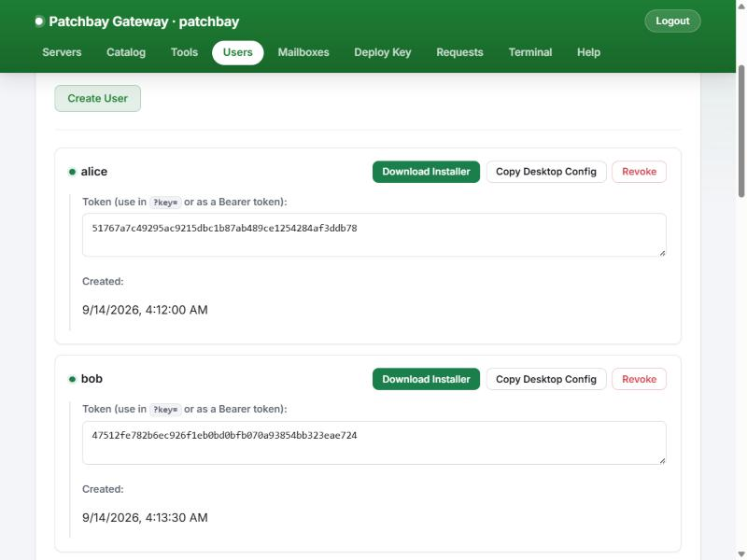Viewport: 747px width, 560px height.
Task: Click the scrollbar up arrow
Action: (x=741, y=6)
